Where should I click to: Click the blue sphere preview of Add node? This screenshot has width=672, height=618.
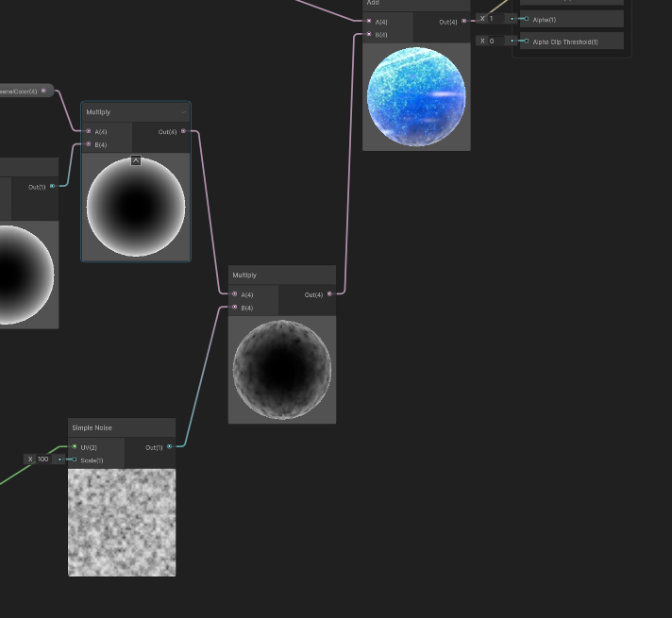coord(416,97)
